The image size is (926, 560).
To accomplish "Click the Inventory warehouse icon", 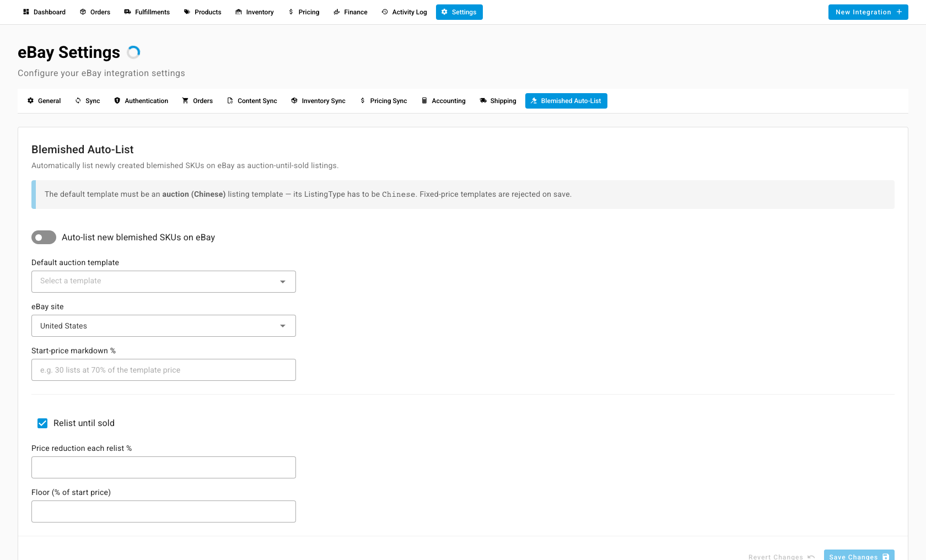I will 239,12.
